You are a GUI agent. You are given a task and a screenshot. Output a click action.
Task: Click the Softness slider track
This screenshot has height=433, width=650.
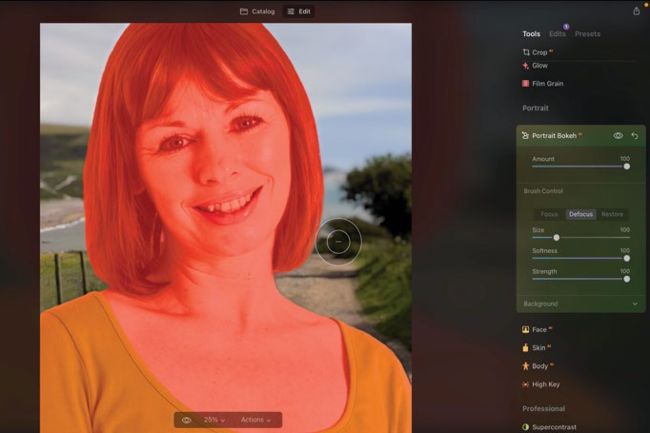coord(580,258)
